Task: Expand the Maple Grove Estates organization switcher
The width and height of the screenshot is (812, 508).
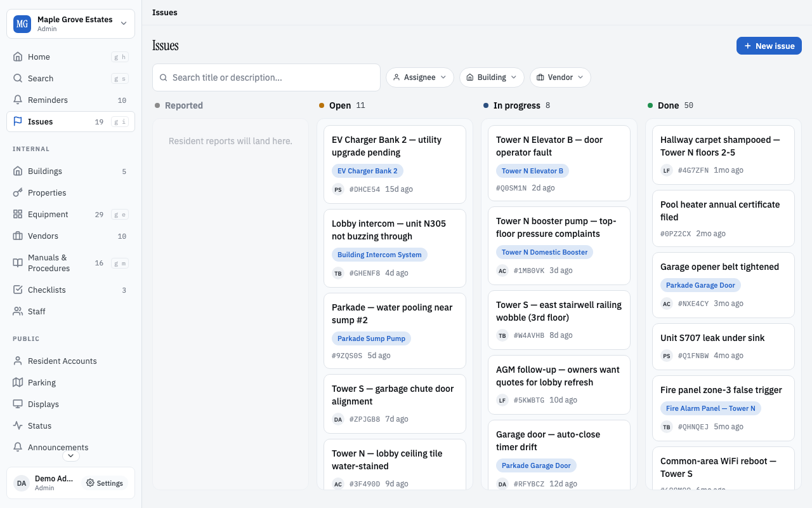Action: (x=70, y=24)
